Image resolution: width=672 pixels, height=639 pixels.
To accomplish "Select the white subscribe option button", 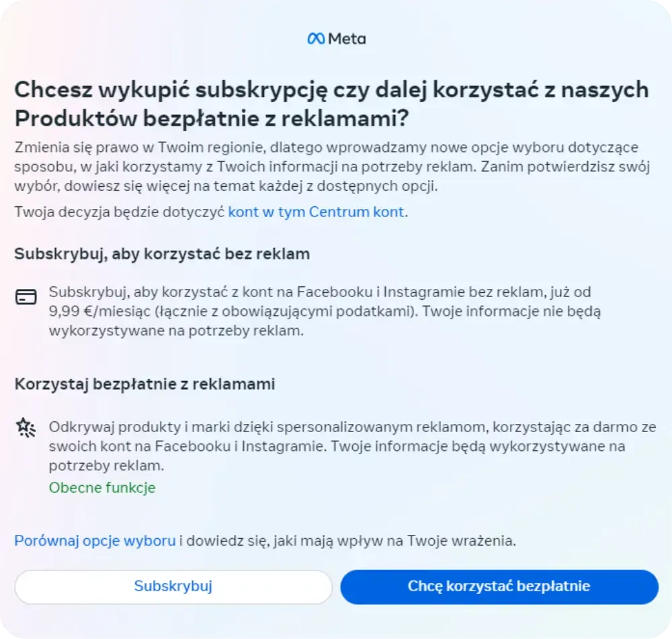I will coord(173,587).
